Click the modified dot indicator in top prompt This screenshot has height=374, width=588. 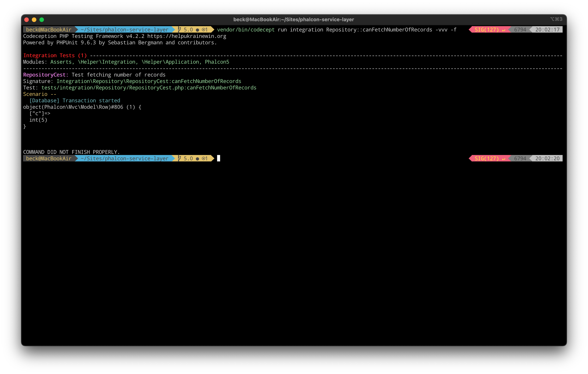(197, 30)
